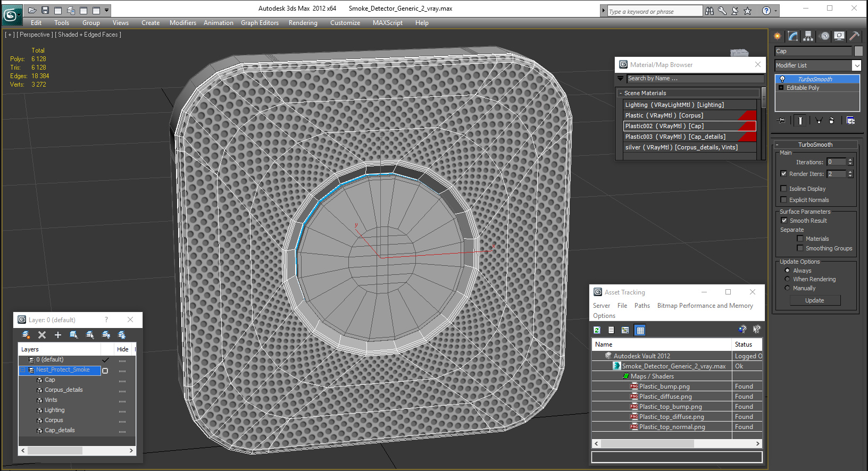
Task: Click the binoculars search icon
Action: (x=710, y=11)
